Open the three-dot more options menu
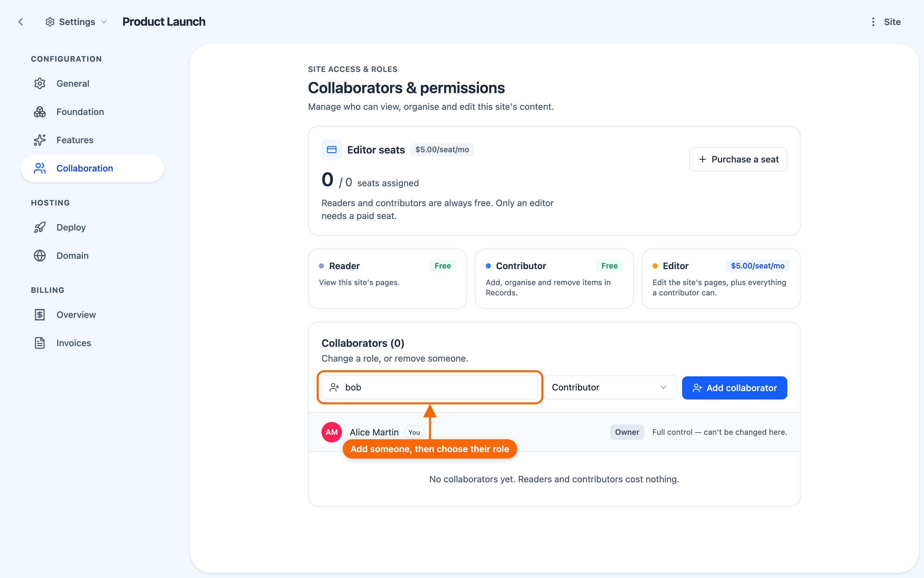 pyautogui.click(x=873, y=22)
